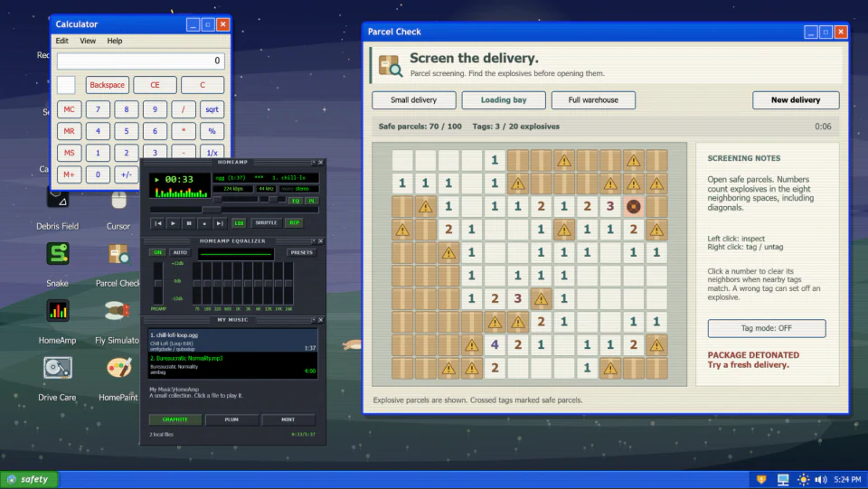Viewport: 868px width, 489px height.
Task: Click the security shield tray icon
Action: click(x=761, y=479)
